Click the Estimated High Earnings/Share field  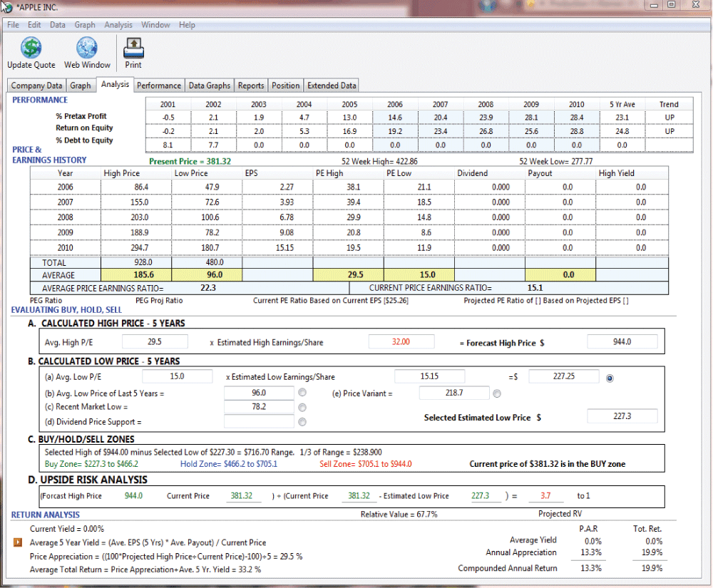coord(401,342)
